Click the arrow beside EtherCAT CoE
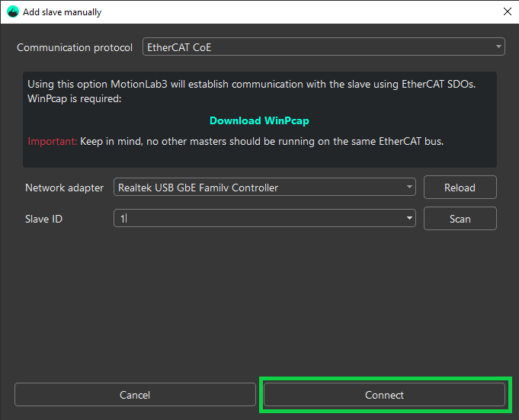Screen dimensions: 519x420 tap(498, 47)
